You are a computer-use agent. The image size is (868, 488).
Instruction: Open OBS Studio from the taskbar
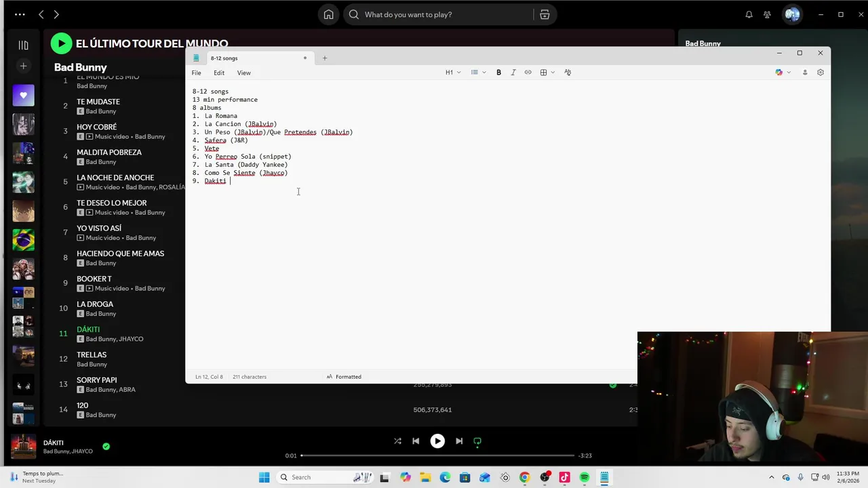545,477
